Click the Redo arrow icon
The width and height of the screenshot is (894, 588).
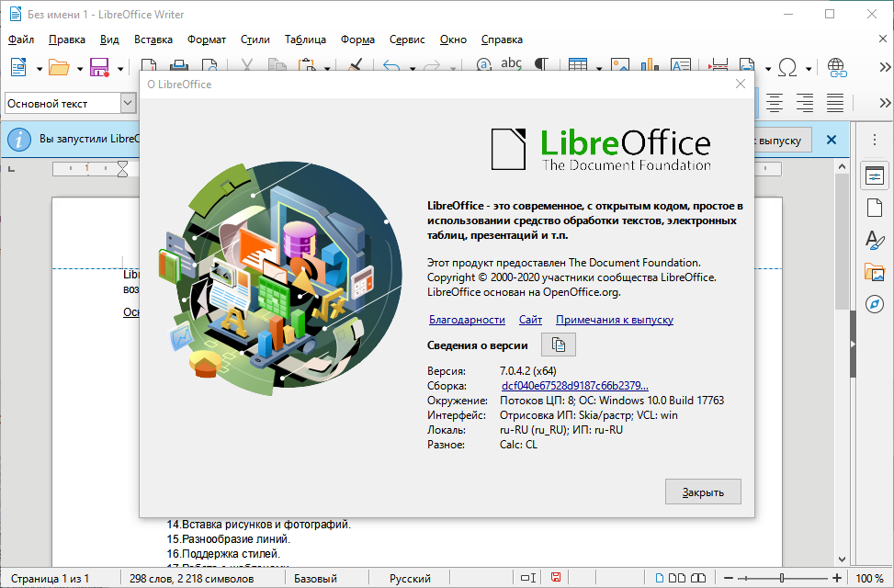[x=432, y=64]
